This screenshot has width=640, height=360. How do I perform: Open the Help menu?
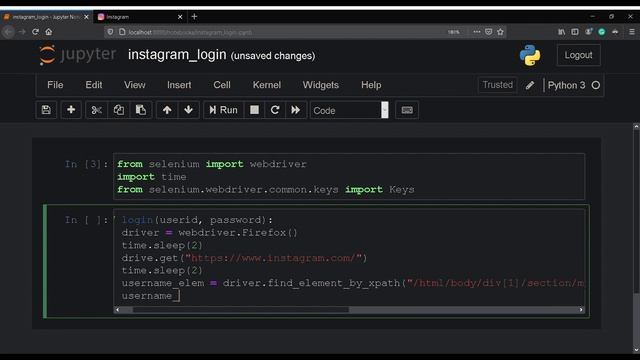[371, 85]
